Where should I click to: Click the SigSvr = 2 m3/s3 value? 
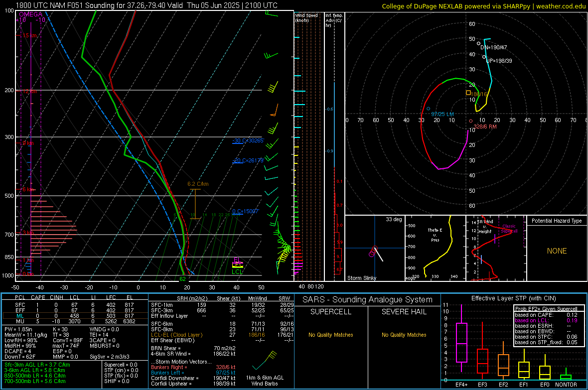point(110,357)
